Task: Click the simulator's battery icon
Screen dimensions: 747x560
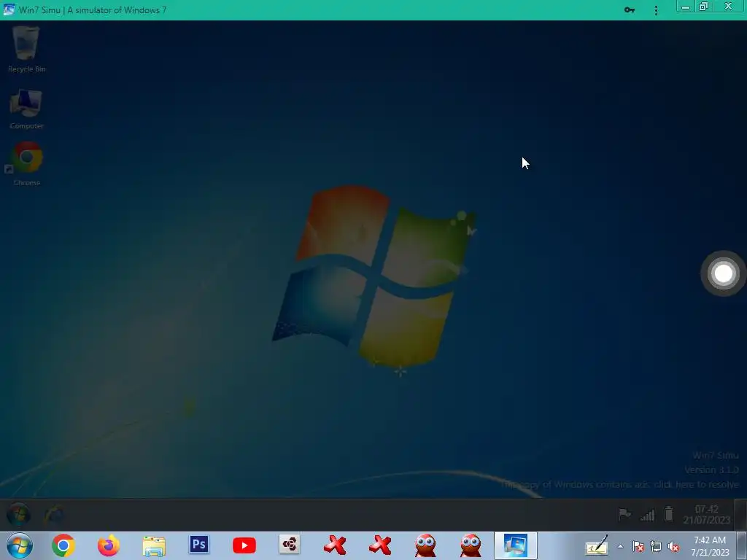Action: [x=669, y=514]
